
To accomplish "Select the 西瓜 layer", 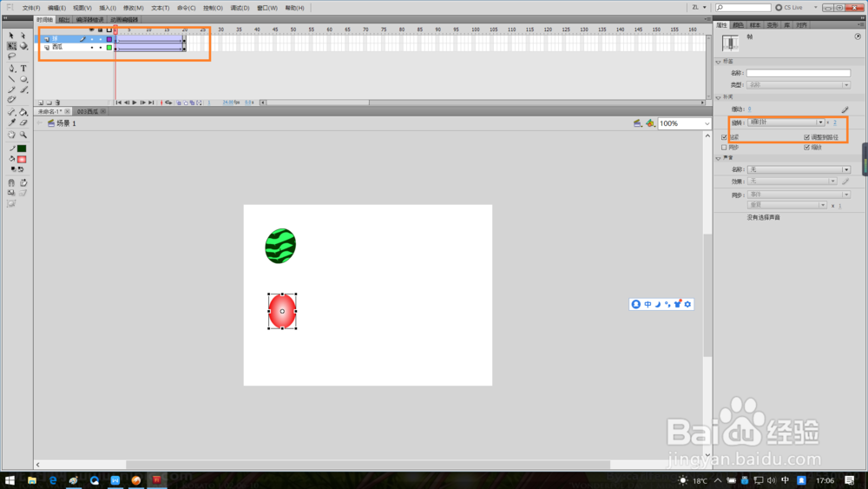I will click(x=57, y=48).
